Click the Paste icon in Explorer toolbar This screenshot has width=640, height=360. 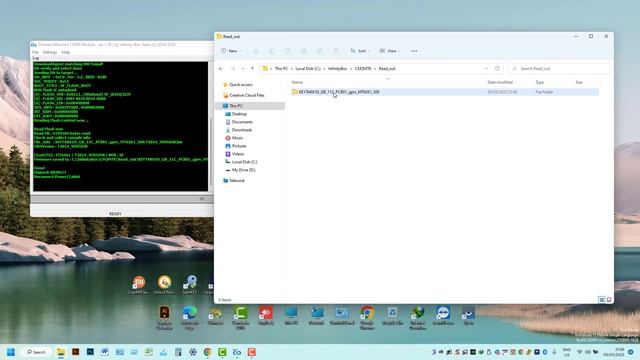click(x=288, y=51)
